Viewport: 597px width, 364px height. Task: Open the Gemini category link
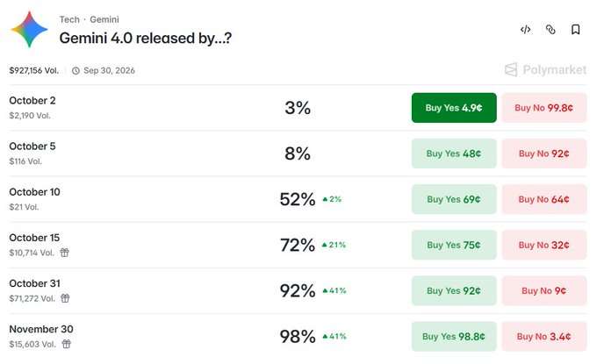point(104,19)
